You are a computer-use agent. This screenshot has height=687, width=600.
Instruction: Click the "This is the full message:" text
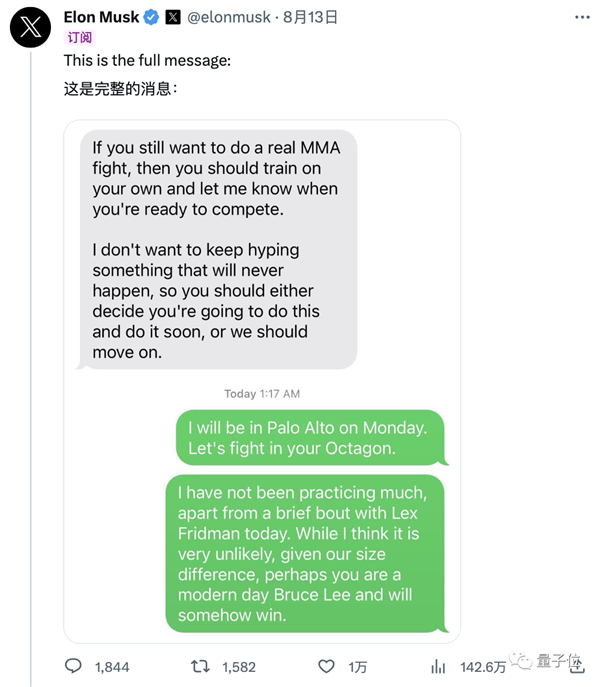click(x=147, y=61)
